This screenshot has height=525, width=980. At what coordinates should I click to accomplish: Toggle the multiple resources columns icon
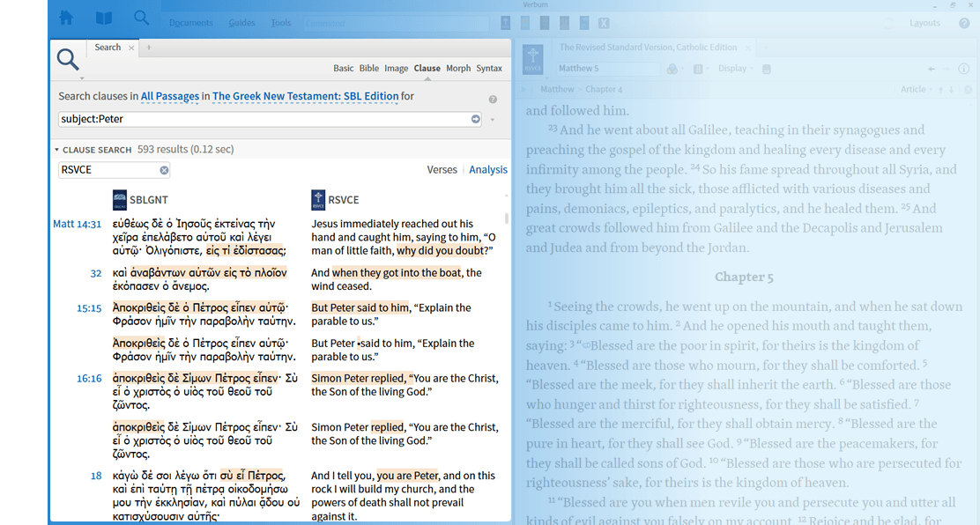pyautogui.click(x=698, y=69)
